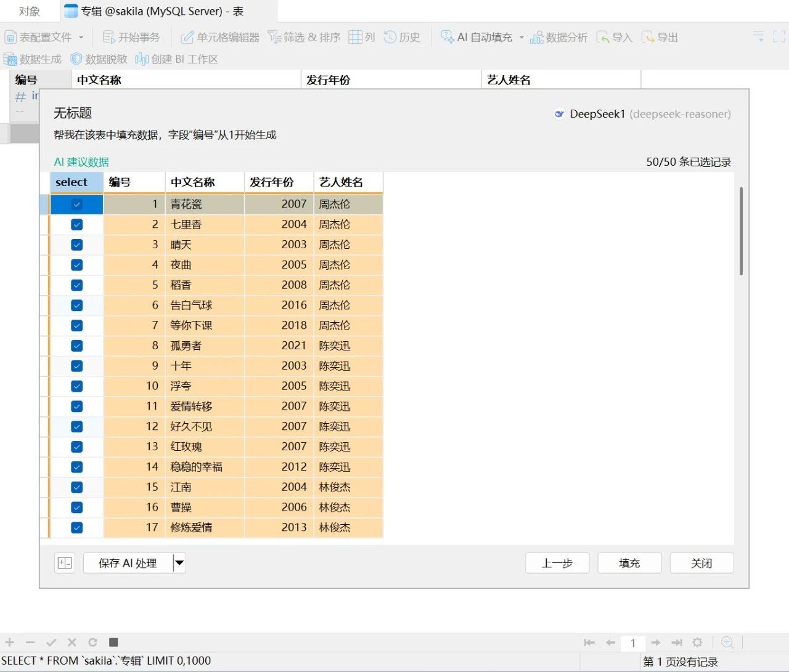Open the 表配置文件 toolbar item
Screen dimensions: 789x672
(38, 38)
